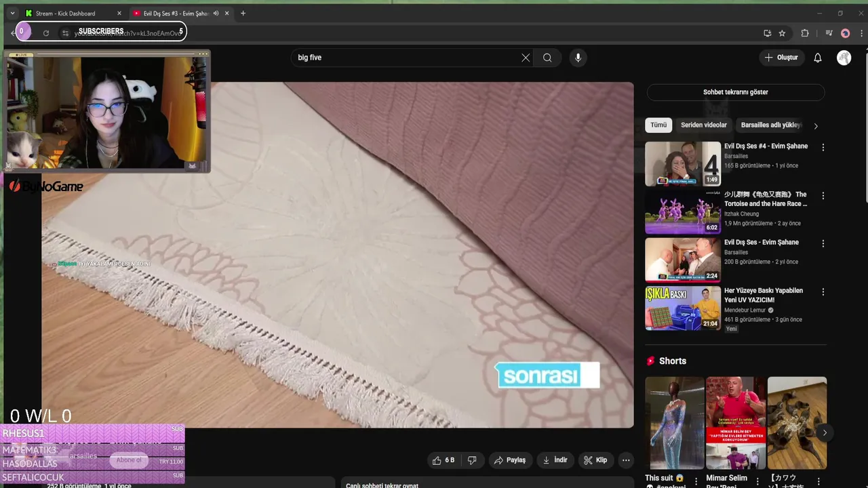Open Evil Dış Ses #4 - Evim Şahane title
868x488 pixels.
[766, 146]
